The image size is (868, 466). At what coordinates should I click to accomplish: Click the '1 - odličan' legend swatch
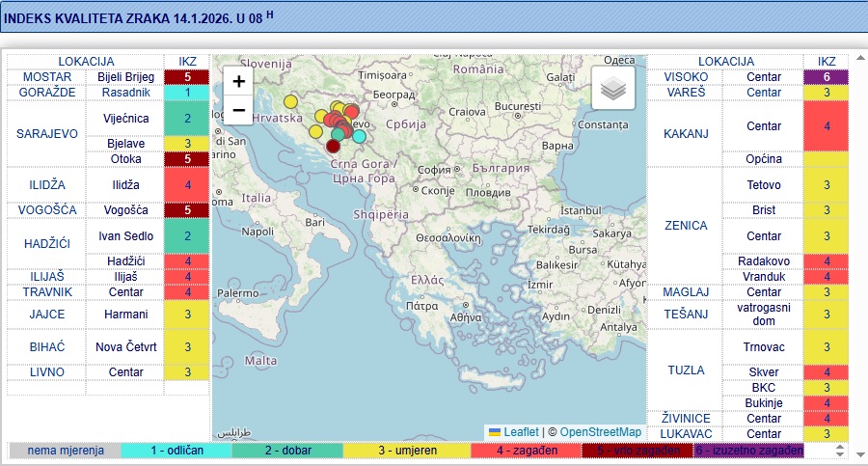[176, 451]
